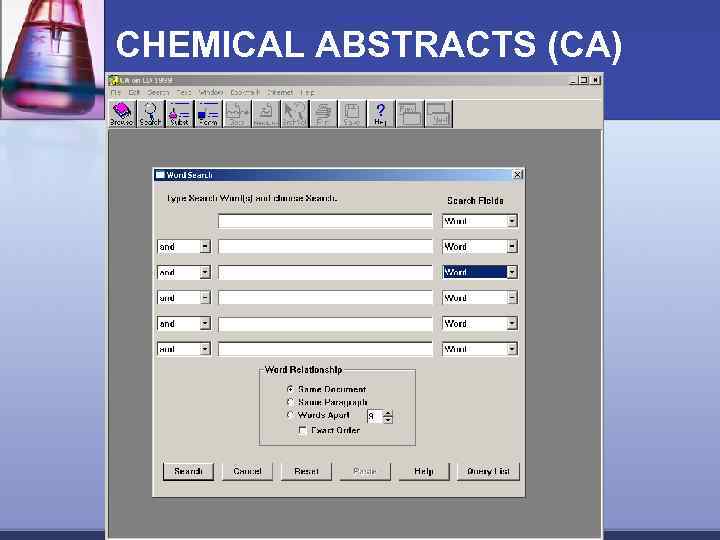
Task: Select the Same Document radio button
Action: 290,389
